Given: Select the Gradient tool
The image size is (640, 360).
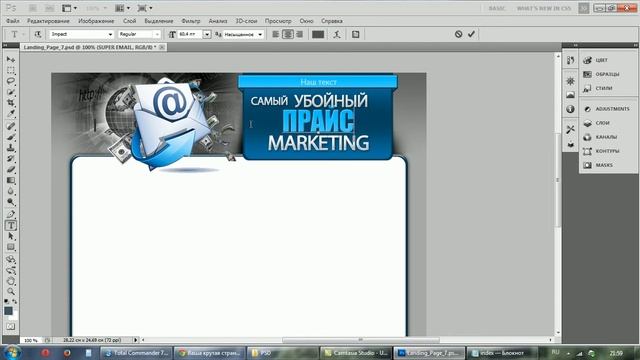Looking at the screenshot, I should point(11,180).
